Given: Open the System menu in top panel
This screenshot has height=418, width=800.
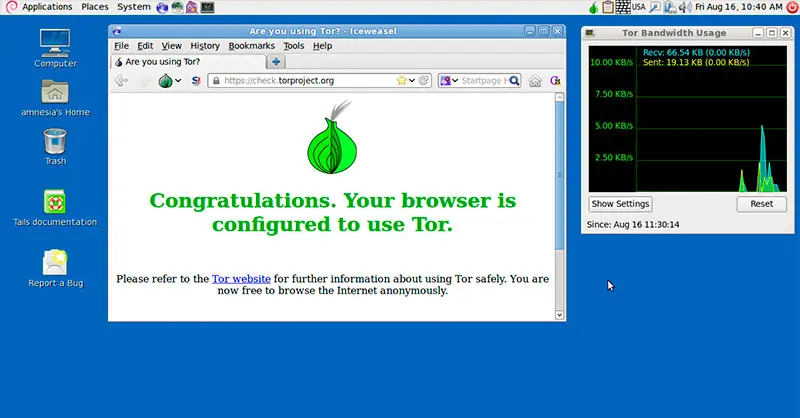Looking at the screenshot, I should [x=134, y=7].
